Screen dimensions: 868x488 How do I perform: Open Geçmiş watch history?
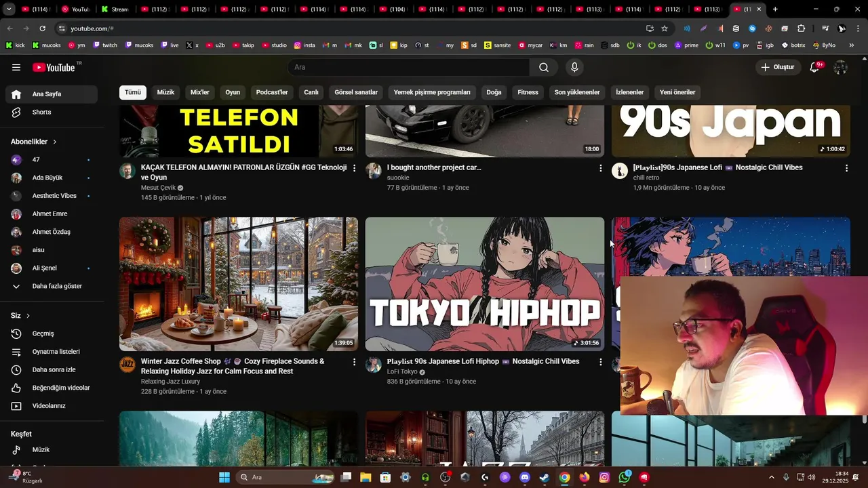[52, 333]
